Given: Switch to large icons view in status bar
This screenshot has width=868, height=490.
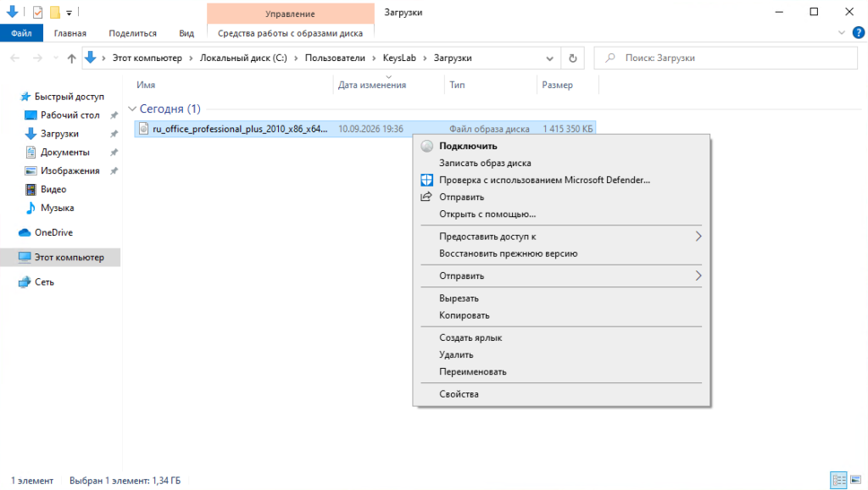Looking at the screenshot, I should coord(856,480).
